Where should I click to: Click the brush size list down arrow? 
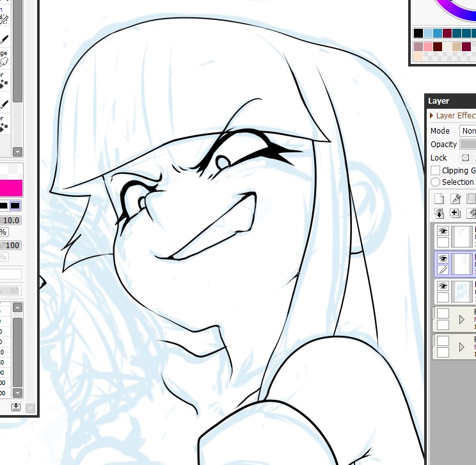(18, 393)
